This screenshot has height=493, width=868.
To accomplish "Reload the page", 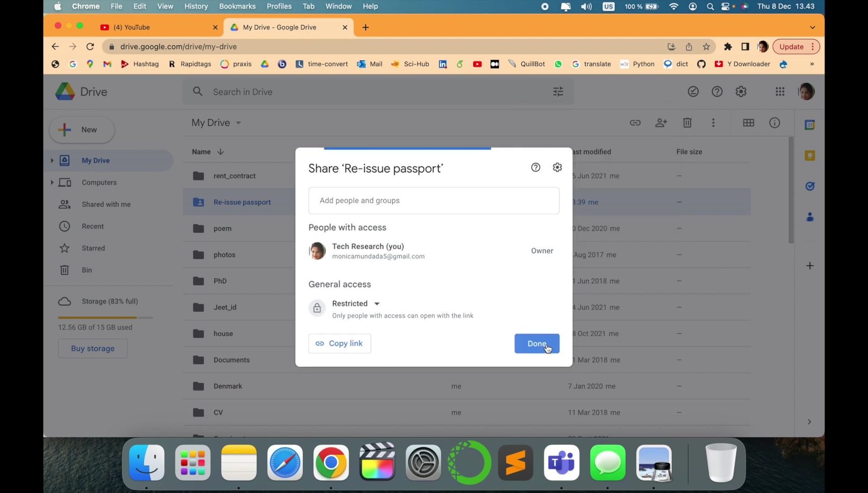I will 90,47.
